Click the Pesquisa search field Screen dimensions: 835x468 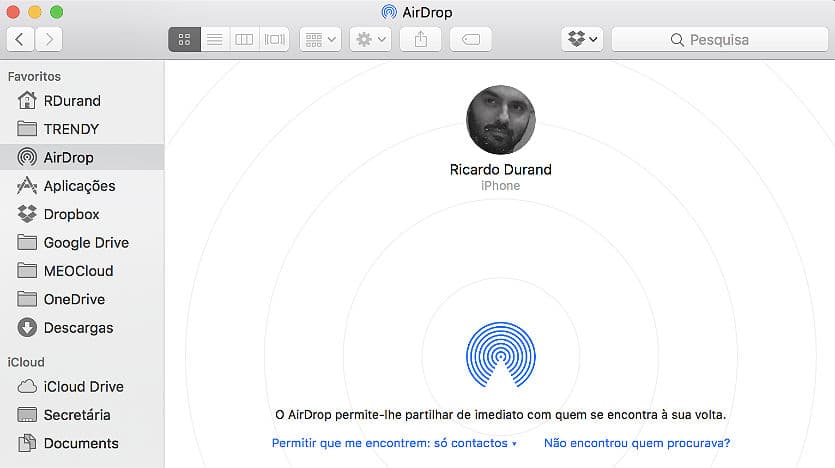point(719,39)
